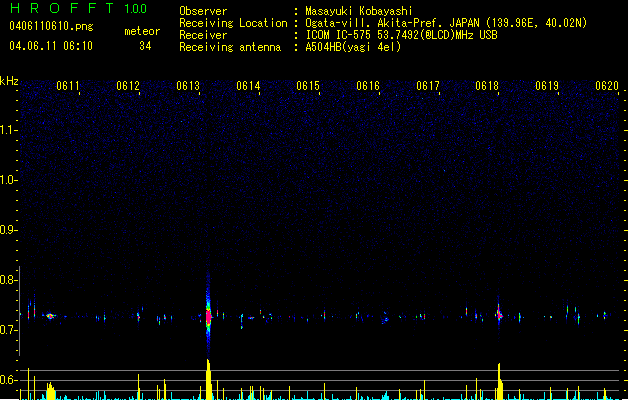Click the 0618 time marker

pyautogui.click(x=487, y=86)
